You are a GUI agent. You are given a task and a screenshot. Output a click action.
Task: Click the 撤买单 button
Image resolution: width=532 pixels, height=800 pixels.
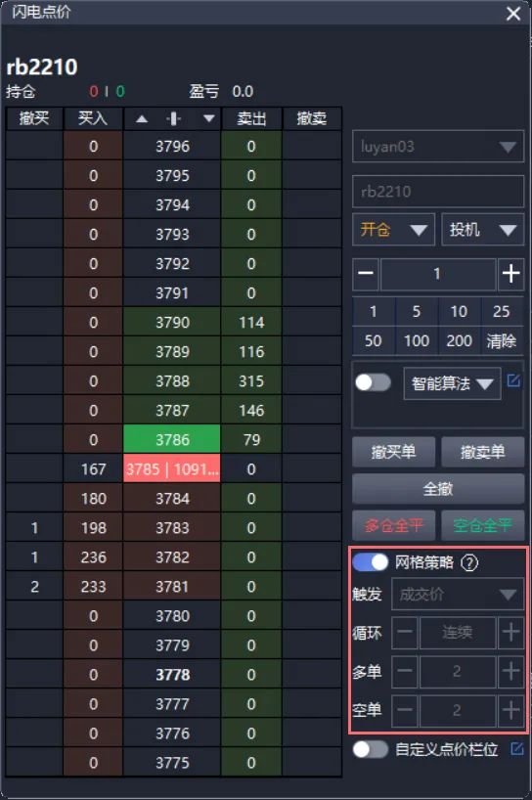point(393,452)
